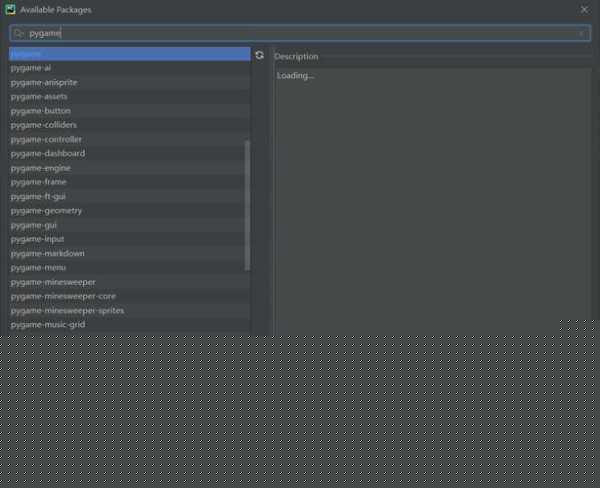Select the pygame-minesweeper-sprites package

(129, 310)
